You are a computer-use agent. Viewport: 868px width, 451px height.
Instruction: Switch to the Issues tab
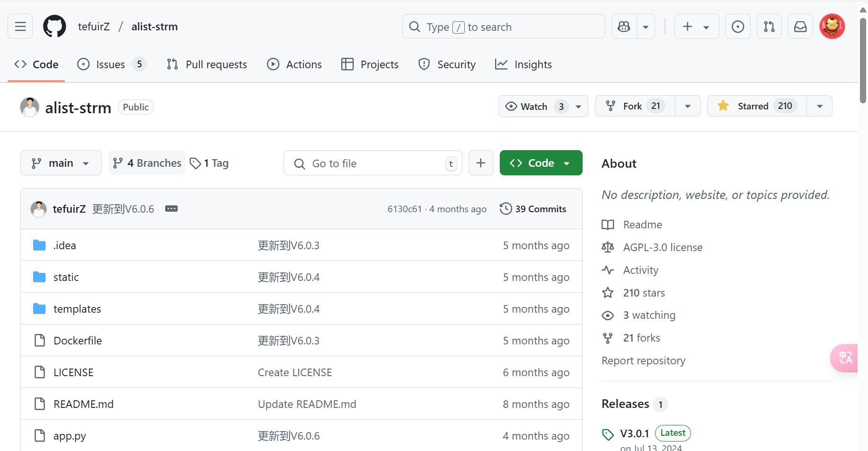pyautogui.click(x=112, y=64)
